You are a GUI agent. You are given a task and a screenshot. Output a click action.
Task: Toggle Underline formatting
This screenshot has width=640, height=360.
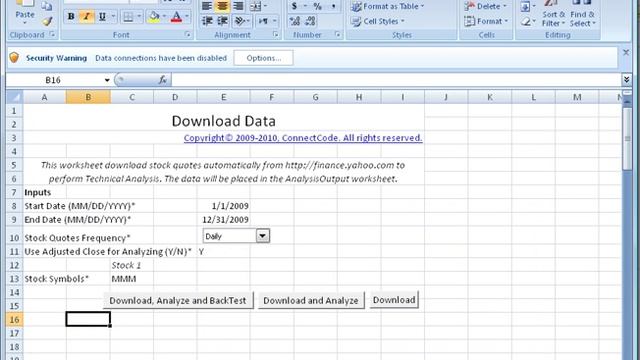[102, 17]
